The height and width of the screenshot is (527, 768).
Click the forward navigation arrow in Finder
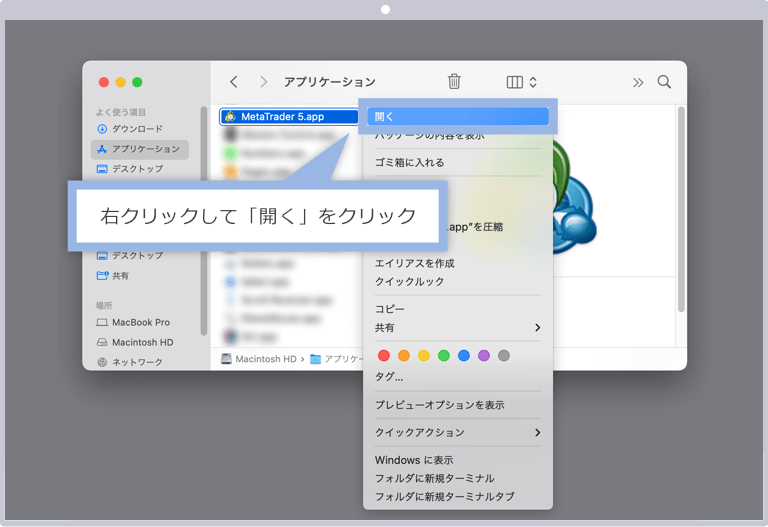[264, 82]
